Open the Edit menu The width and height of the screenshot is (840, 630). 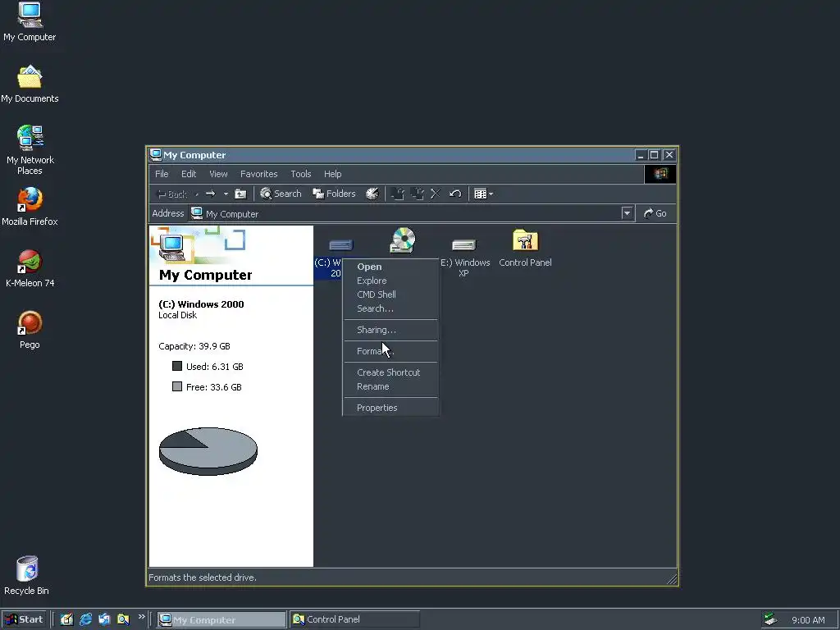click(189, 174)
